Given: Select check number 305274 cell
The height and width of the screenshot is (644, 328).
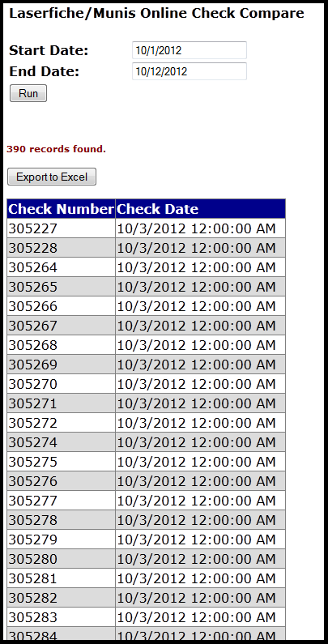Looking at the screenshot, I should pos(62,442).
